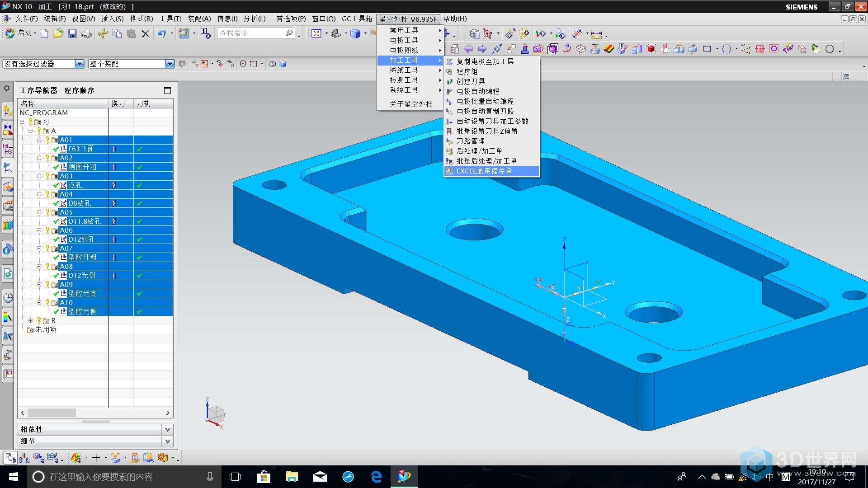The width and height of the screenshot is (868, 488).
Task: Click the 换刀 column header
Action: point(121,103)
